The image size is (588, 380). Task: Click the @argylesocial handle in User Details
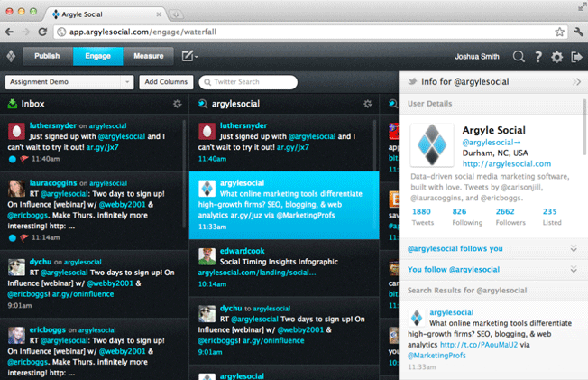(492, 143)
